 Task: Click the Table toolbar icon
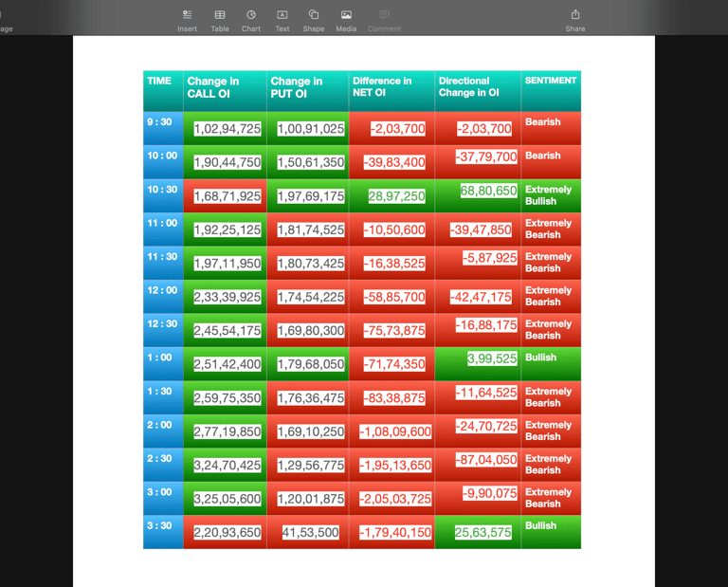(220, 21)
